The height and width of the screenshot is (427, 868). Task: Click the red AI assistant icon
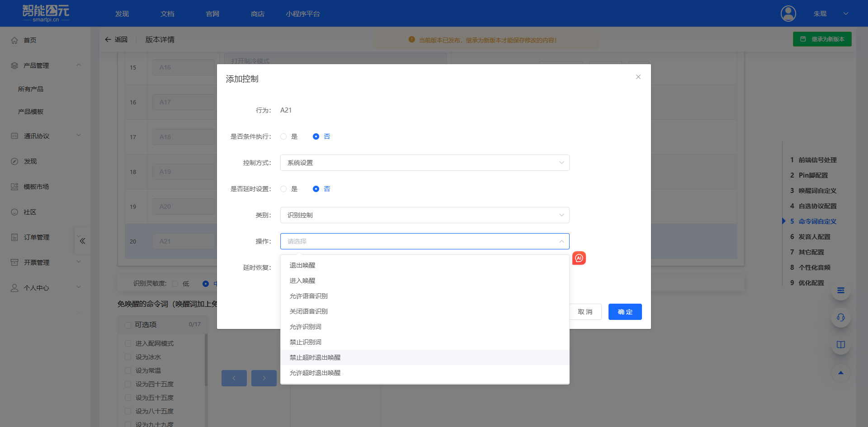[x=579, y=258]
